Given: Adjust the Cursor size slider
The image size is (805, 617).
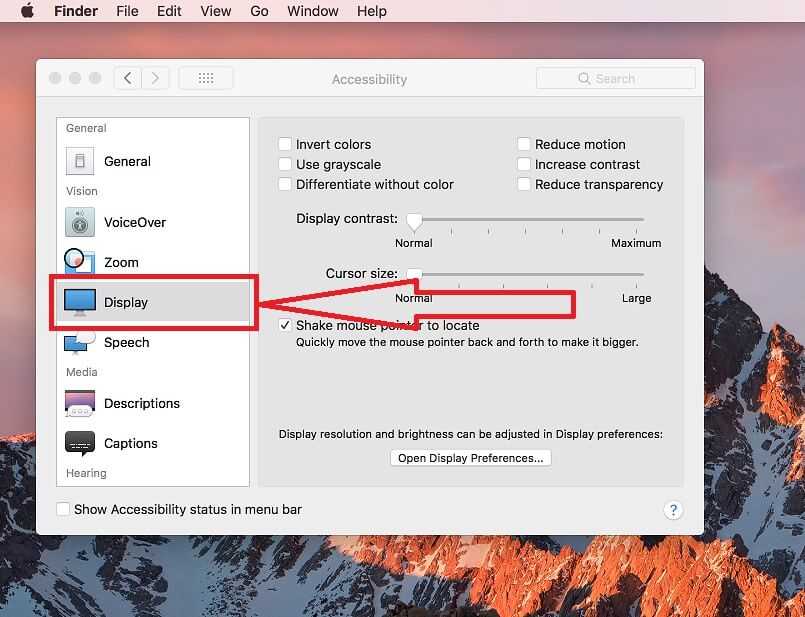Looking at the screenshot, I should (x=415, y=272).
